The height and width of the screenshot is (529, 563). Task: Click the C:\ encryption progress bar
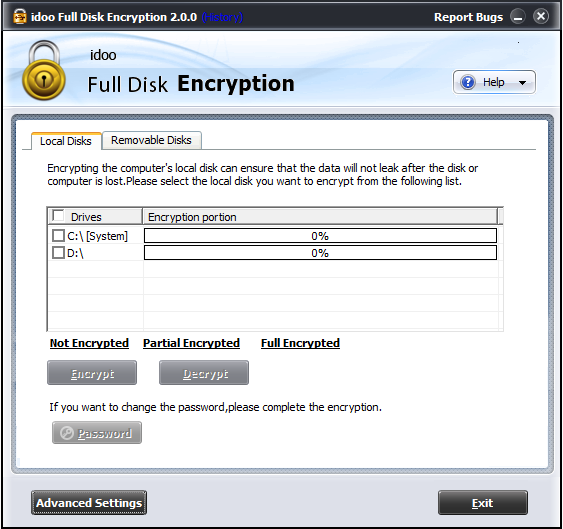320,236
